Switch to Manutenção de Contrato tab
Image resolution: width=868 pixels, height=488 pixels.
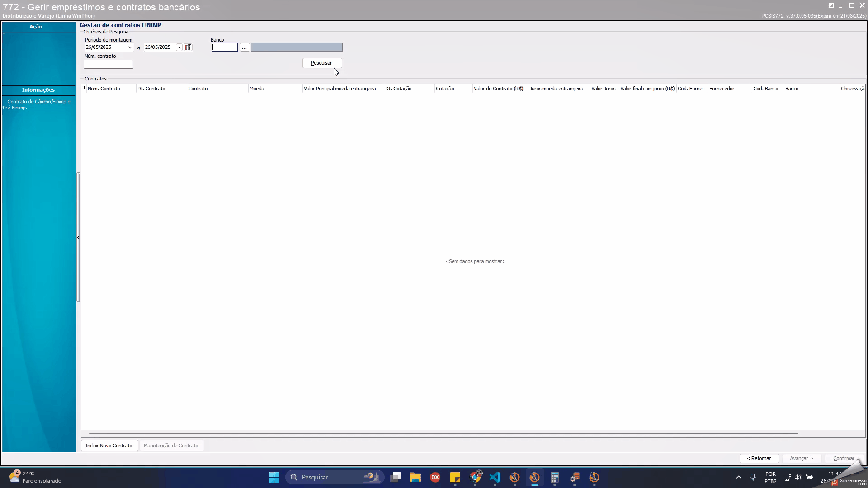(171, 446)
